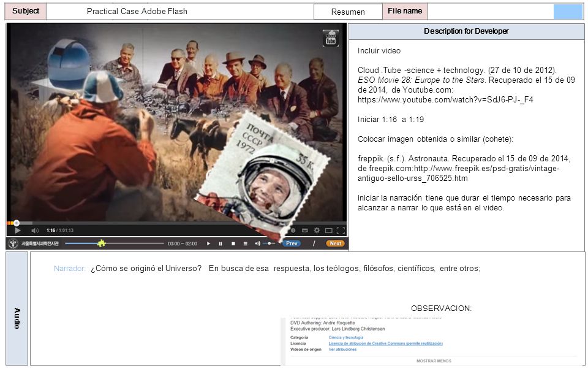
Task: Click the YouTube progress scrubber handle
Action: click(x=16, y=223)
